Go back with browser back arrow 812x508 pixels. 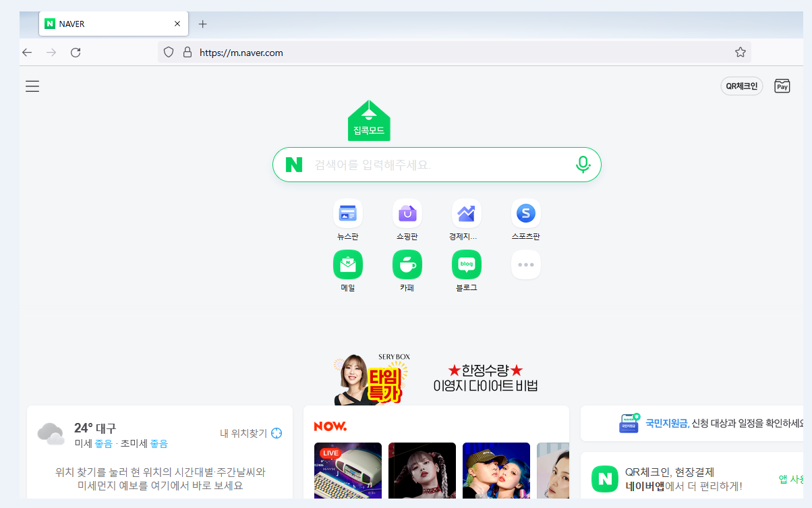tap(27, 52)
